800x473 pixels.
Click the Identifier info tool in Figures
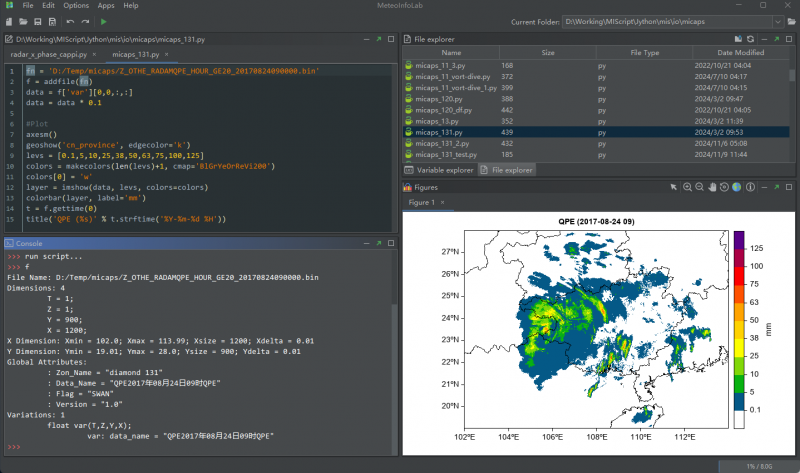(749, 187)
